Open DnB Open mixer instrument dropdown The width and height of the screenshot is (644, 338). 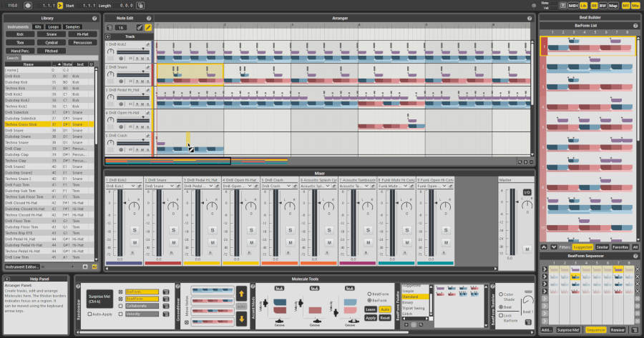[250, 187]
